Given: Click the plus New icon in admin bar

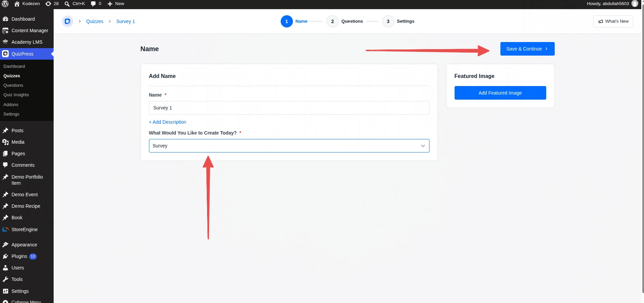Looking at the screenshot, I should click(x=110, y=4).
